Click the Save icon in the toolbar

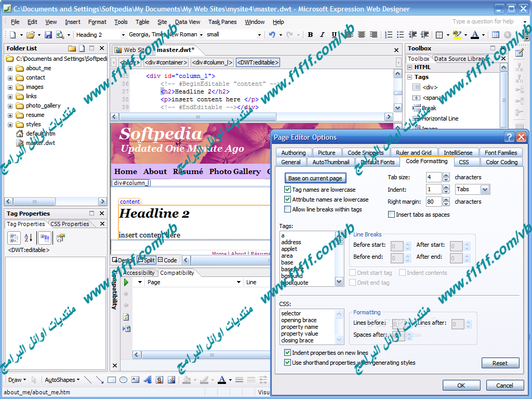coord(48,35)
